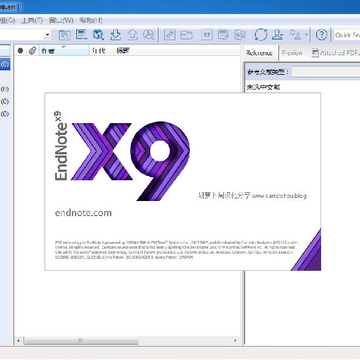The width and height of the screenshot is (360, 360).
Task: Click the Import down-arrow toolbar icon
Action: coord(115,35)
